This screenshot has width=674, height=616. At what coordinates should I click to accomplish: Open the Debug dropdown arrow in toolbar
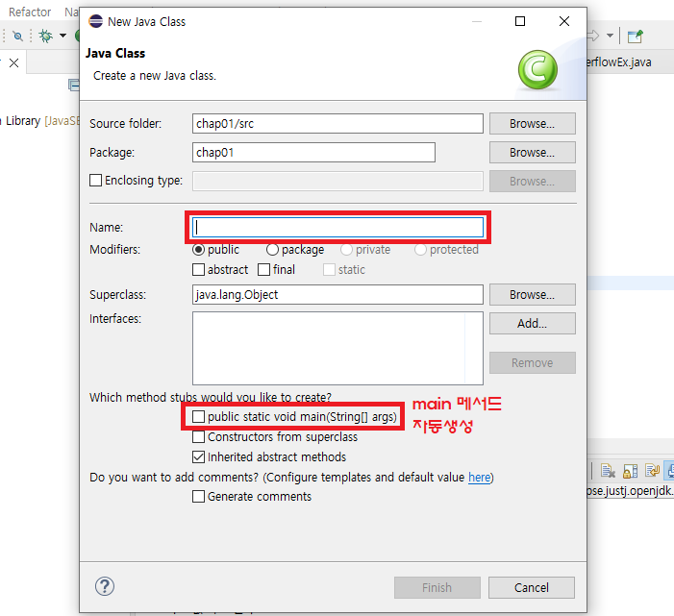tap(62, 36)
